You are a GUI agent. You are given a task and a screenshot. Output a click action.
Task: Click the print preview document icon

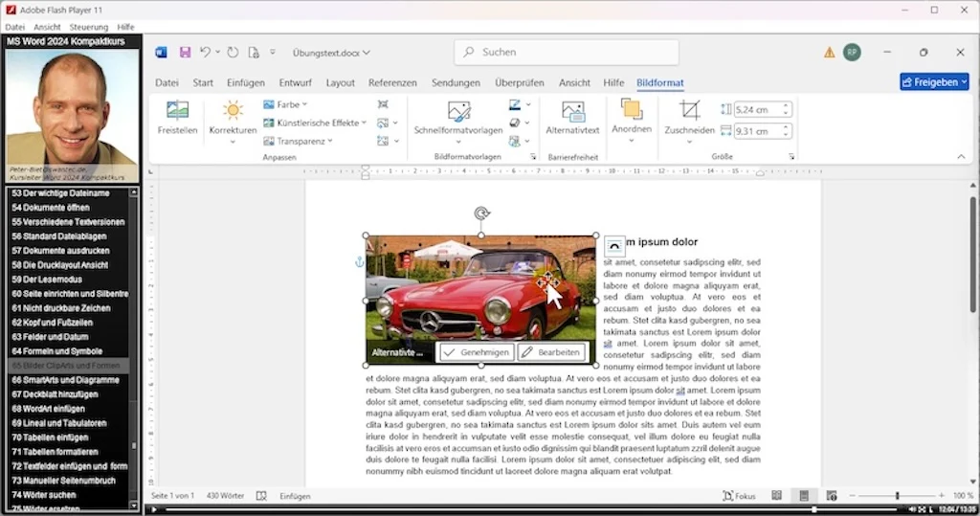pos(253,53)
